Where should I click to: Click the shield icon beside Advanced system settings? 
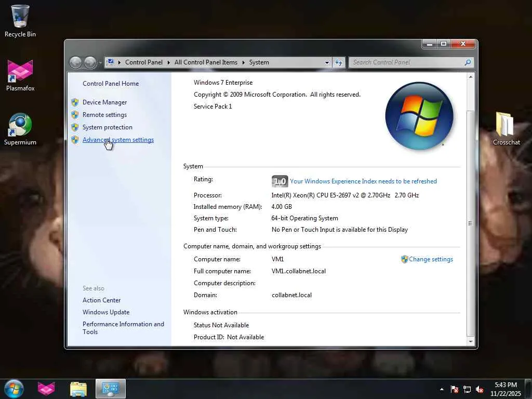click(x=75, y=140)
